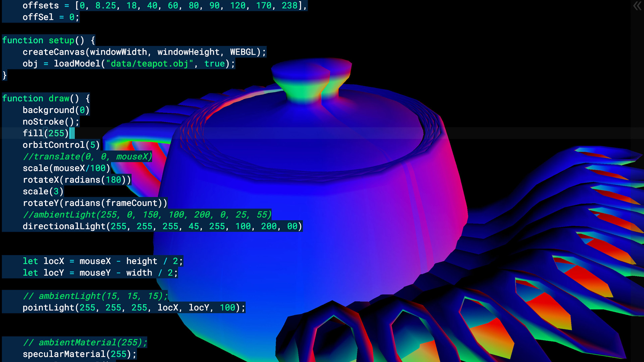Click the specularMaterial(255) line
This screenshot has height=362, width=644.
click(79, 354)
